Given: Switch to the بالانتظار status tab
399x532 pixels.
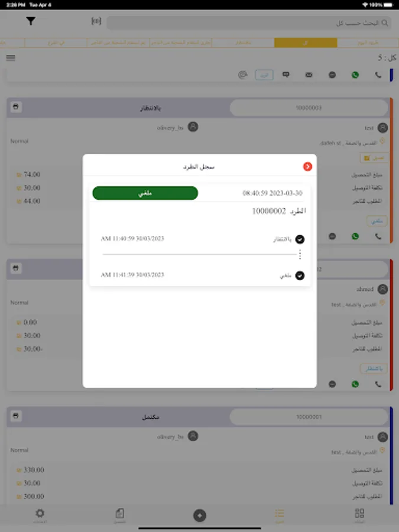Looking at the screenshot, I should [x=243, y=43].
